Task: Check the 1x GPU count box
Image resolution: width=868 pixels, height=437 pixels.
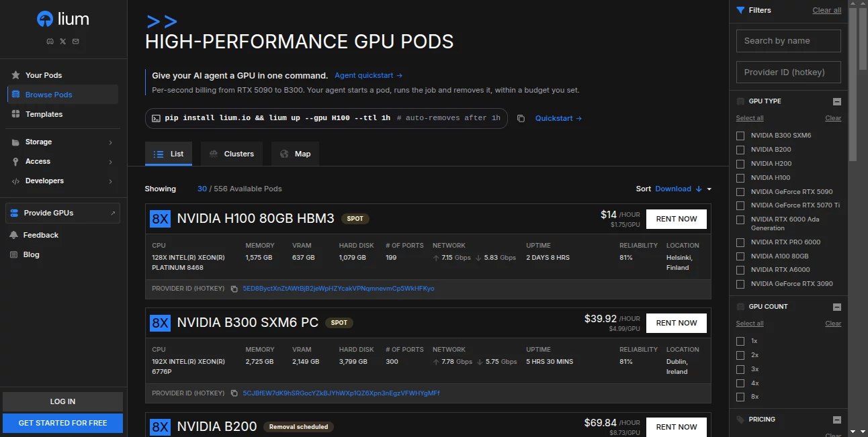Action: [x=740, y=341]
